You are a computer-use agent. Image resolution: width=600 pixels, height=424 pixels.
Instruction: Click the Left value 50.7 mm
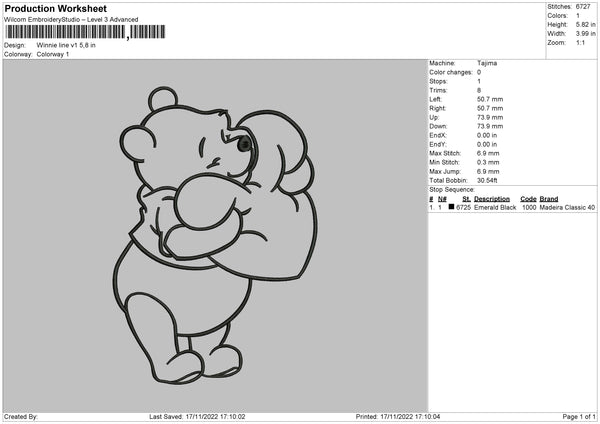pyautogui.click(x=490, y=99)
